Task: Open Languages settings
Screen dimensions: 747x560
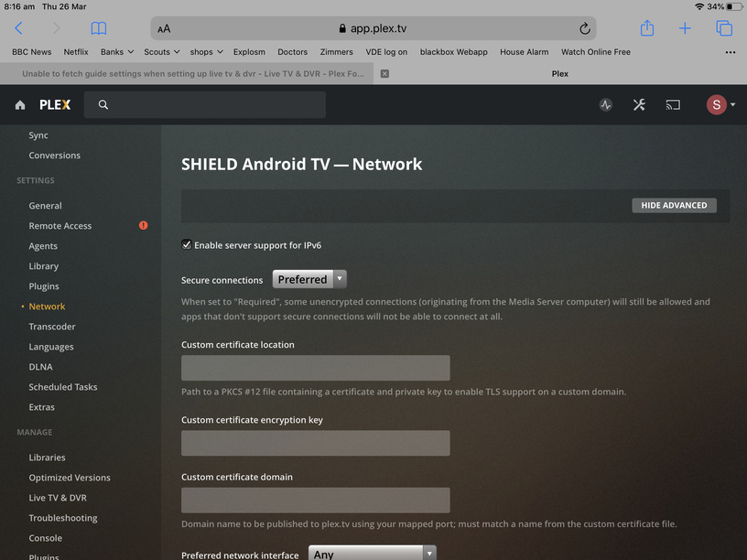Action: click(x=51, y=347)
